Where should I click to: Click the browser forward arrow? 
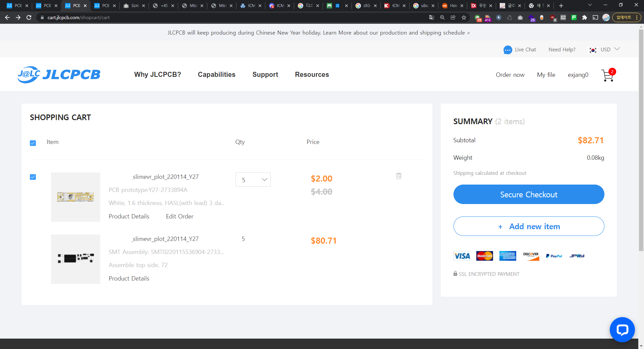pyautogui.click(x=18, y=17)
